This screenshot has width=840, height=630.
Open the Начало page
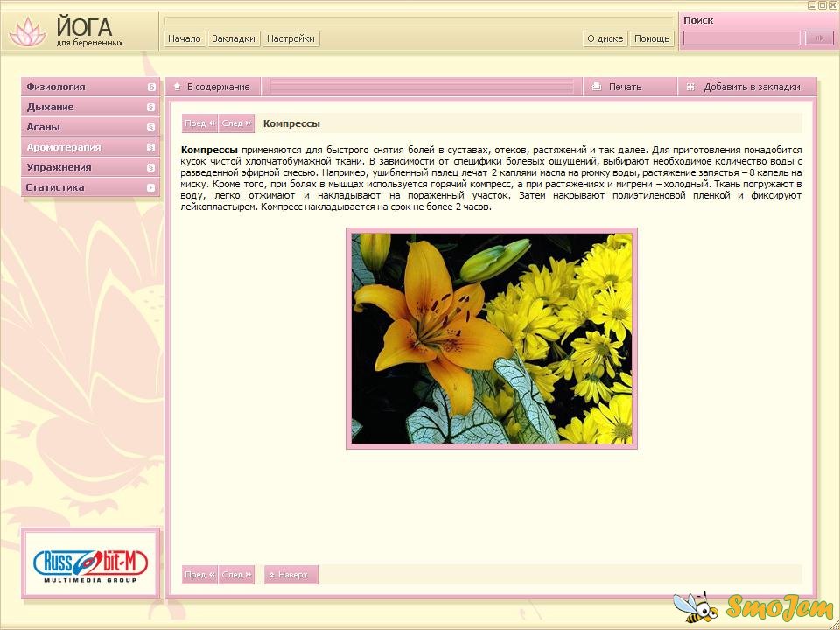point(185,38)
